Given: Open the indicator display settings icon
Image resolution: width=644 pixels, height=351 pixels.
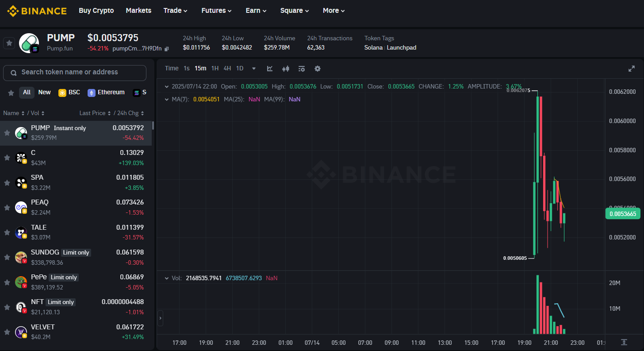Looking at the screenshot, I should 302,69.
